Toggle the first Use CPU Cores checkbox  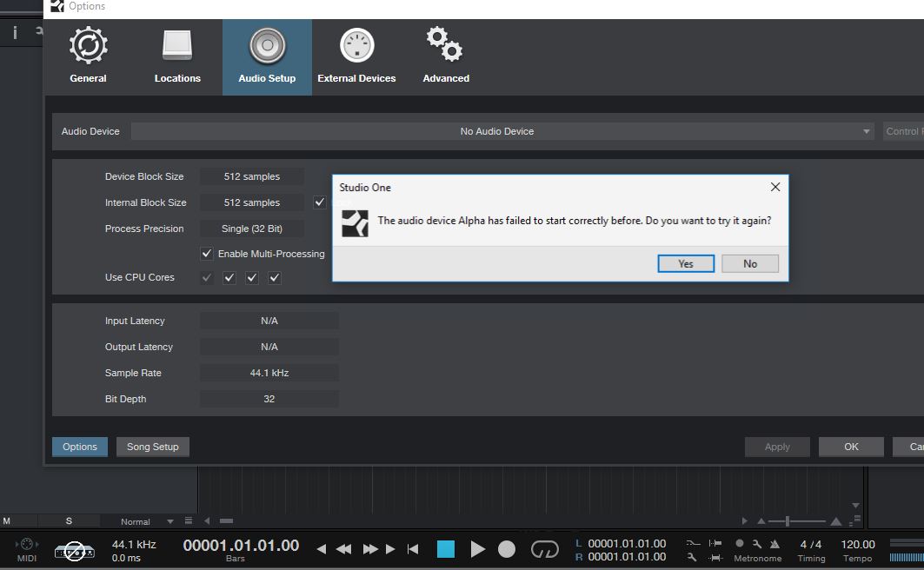click(x=207, y=277)
